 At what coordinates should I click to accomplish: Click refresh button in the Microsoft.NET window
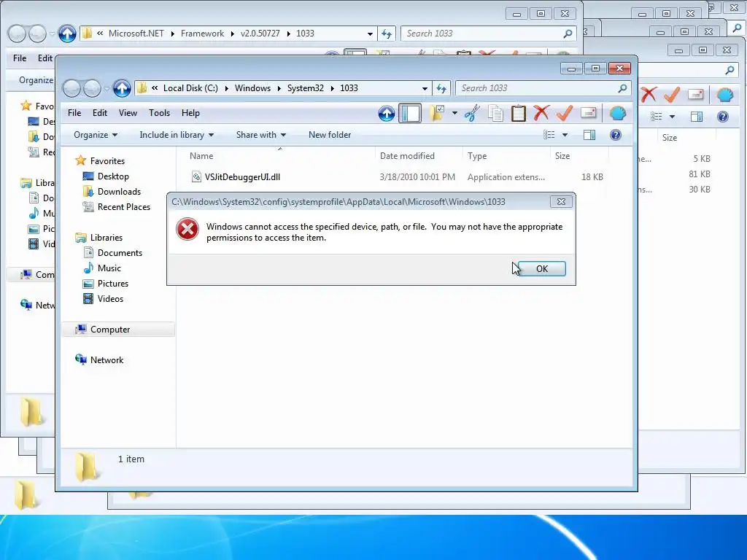(x=387, y=34)
